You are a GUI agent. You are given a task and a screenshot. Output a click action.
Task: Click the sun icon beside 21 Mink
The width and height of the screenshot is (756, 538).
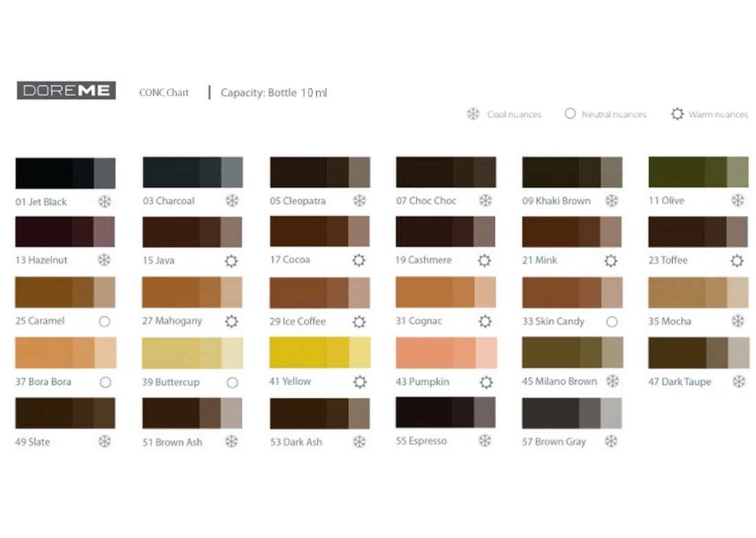click(x=611, y=261)
